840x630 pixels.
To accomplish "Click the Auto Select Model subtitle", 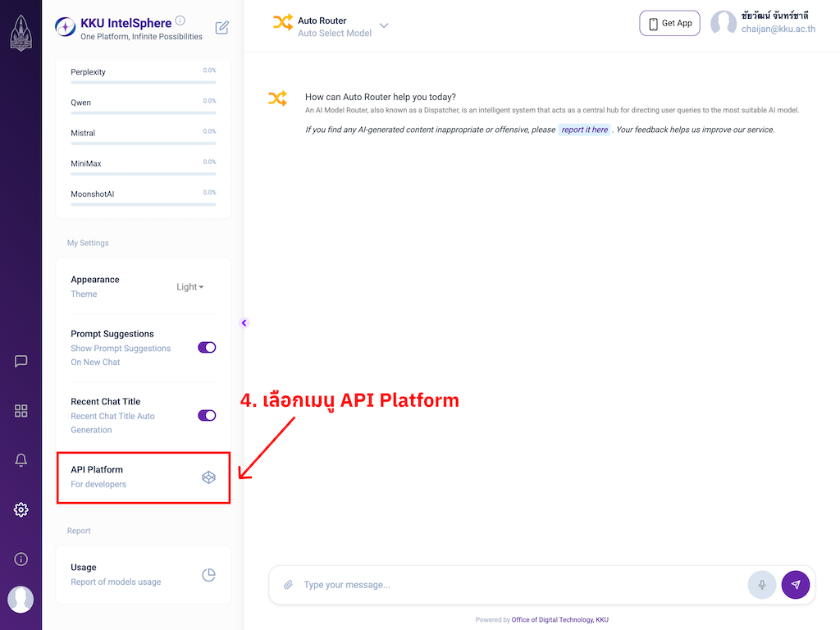I will (x=335, y=33).
